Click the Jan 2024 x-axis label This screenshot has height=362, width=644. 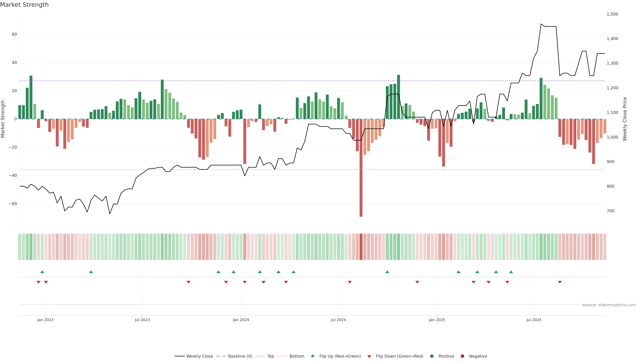(241, 320)
